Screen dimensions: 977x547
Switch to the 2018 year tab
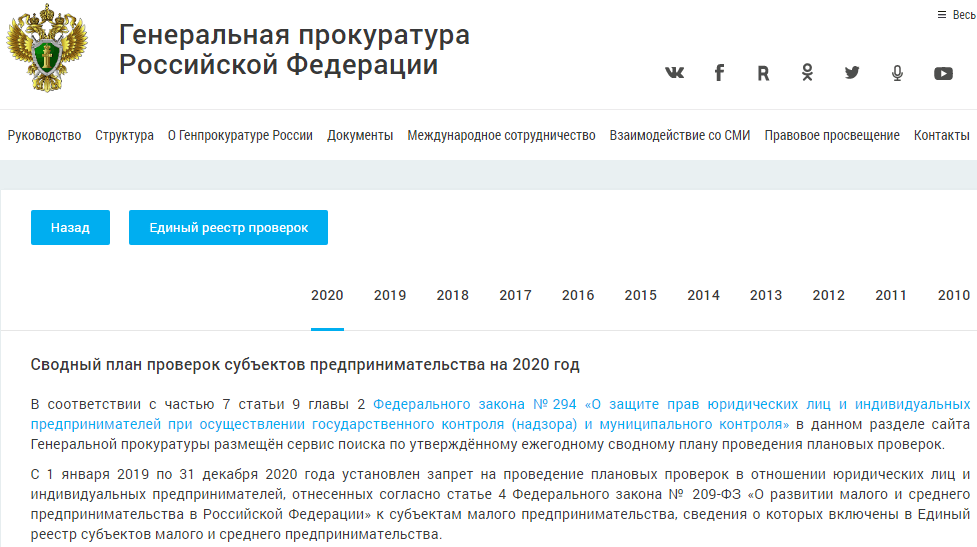tap(452, 295)
